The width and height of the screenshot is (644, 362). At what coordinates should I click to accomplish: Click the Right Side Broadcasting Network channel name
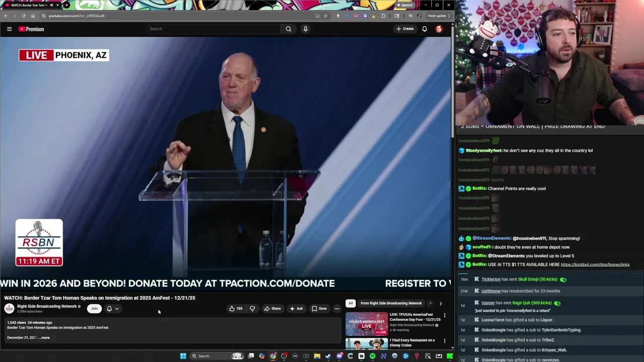point(47,306)
